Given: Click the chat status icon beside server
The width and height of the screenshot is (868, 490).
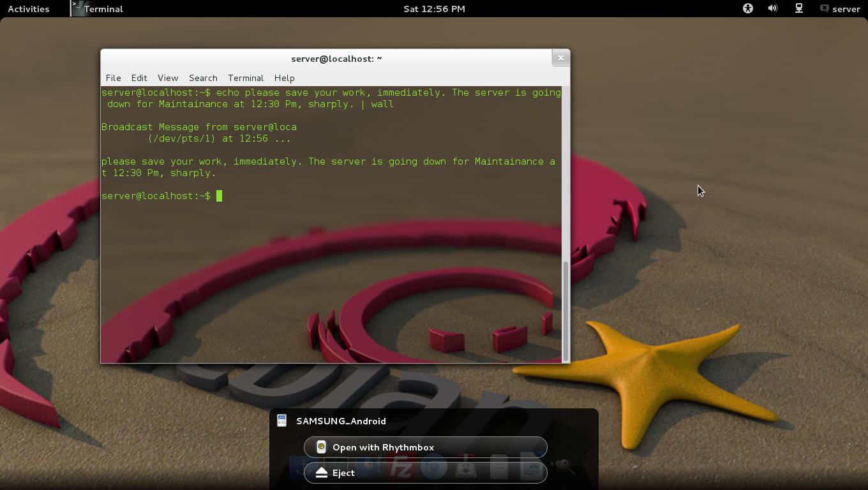Looking at the screenshot, I should point(824,9).
